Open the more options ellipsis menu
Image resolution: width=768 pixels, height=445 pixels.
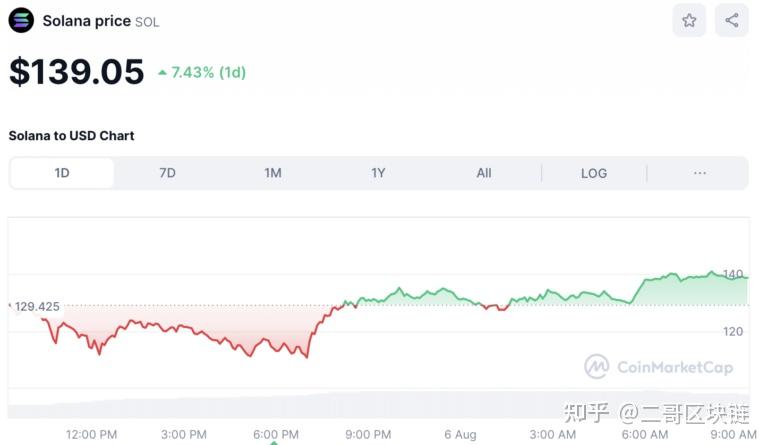point(700,173)
